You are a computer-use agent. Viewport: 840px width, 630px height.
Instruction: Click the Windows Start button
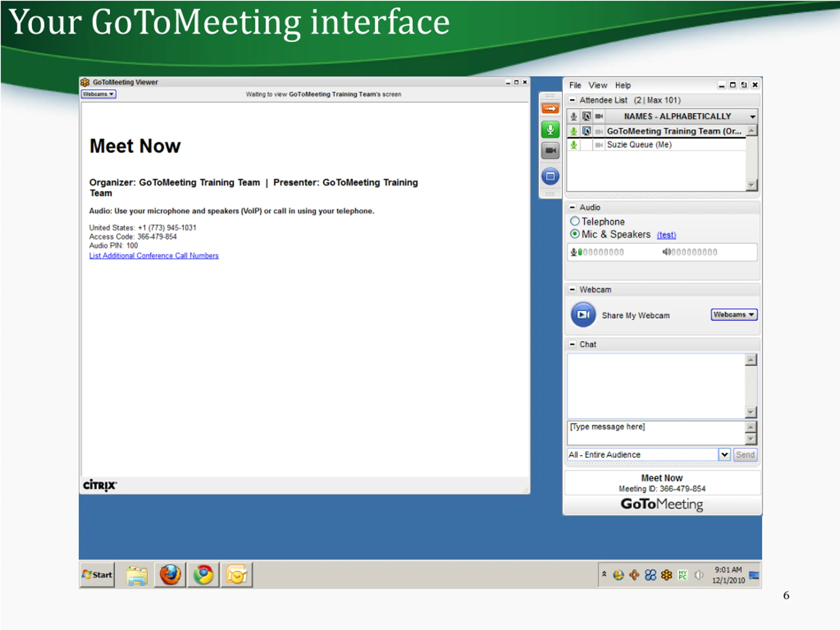(97, 575)
